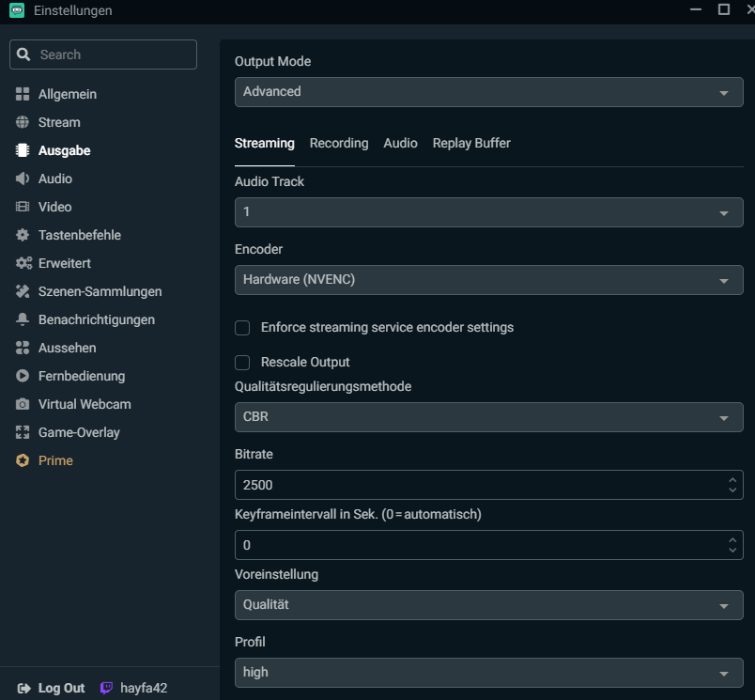Open the Qualitätsregulierungsmethode CBR dropdown
Image resolution: width=755 pixels, height=700 pixels.
coord(488,417)
